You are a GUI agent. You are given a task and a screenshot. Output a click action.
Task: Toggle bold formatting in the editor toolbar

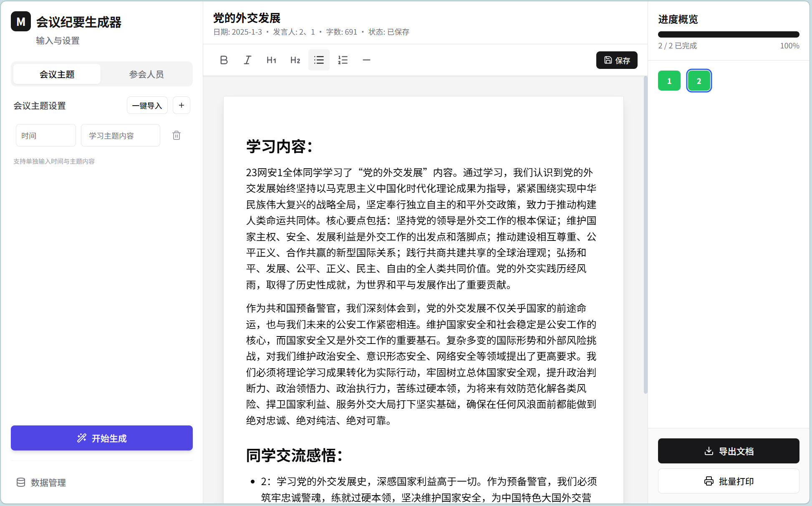(224, 60)
